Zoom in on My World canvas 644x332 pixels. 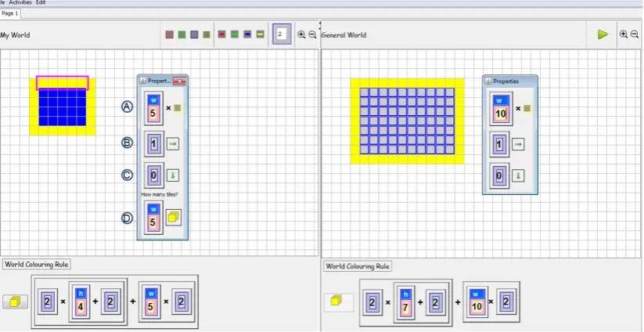[301, 35]
